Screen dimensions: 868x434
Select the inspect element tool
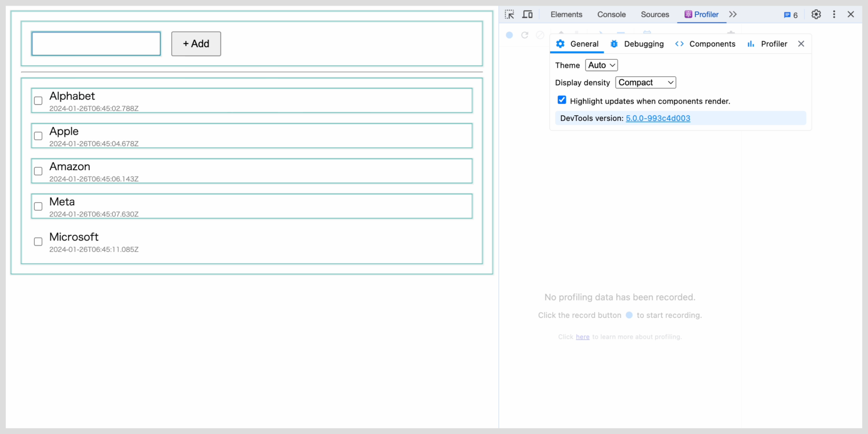(x=509, y=14)
